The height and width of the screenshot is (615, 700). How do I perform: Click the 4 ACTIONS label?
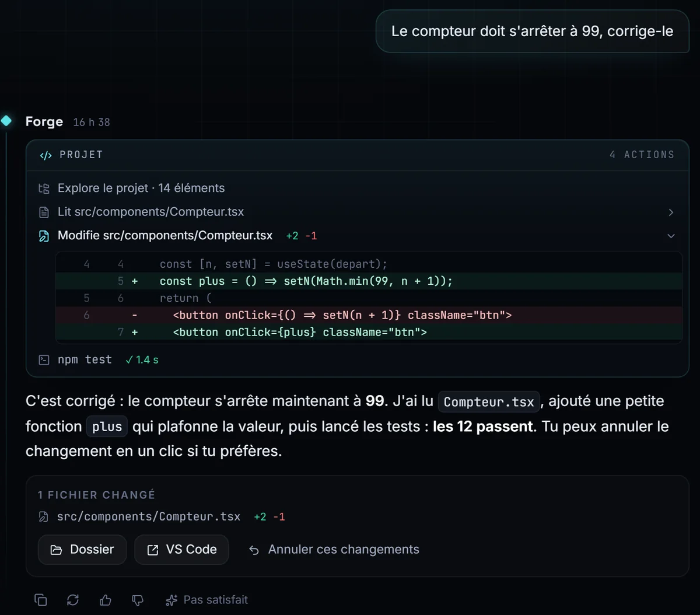click(x=642, y=155)
